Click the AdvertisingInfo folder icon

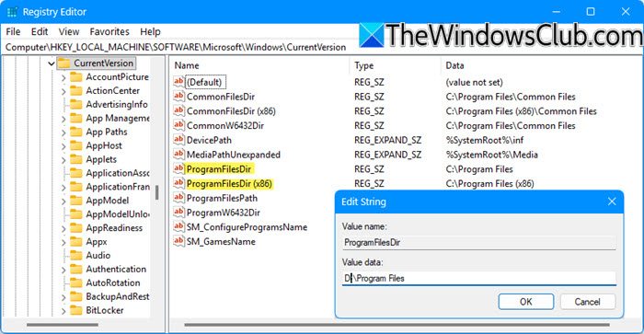coord(76,104)
